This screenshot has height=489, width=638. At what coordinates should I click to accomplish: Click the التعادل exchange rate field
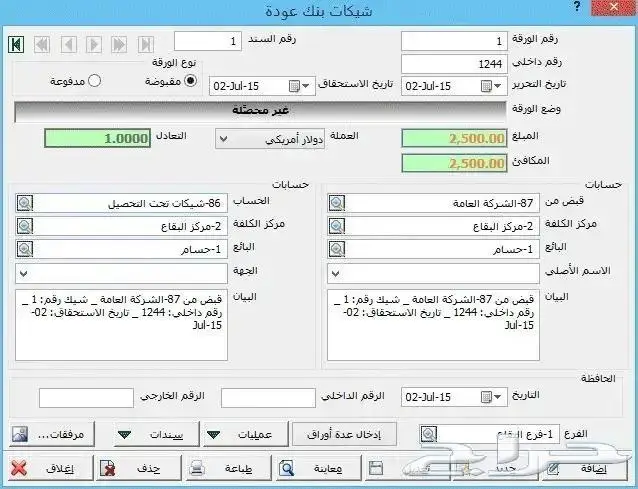click(x=98, y=138)
